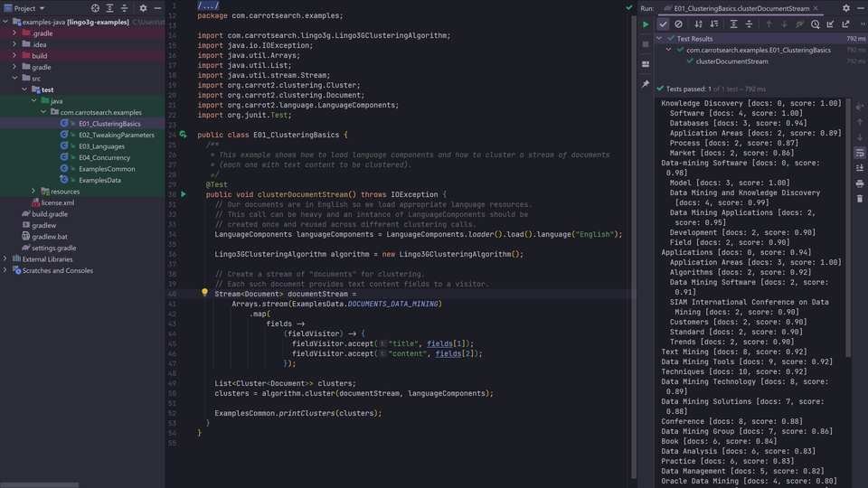The width and height of the screenshot is (868, 488).
Task: Open ExamplesCommon class file
Action: (x=107, y=169)
